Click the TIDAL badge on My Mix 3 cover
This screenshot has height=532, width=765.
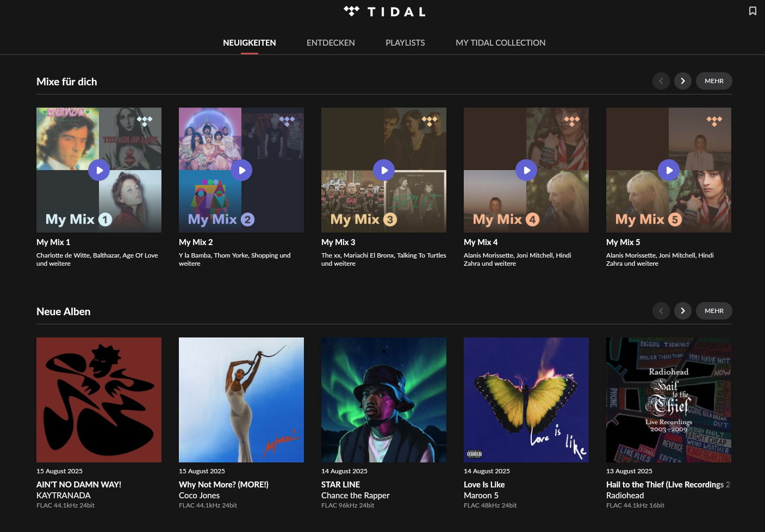coord(428,121)
